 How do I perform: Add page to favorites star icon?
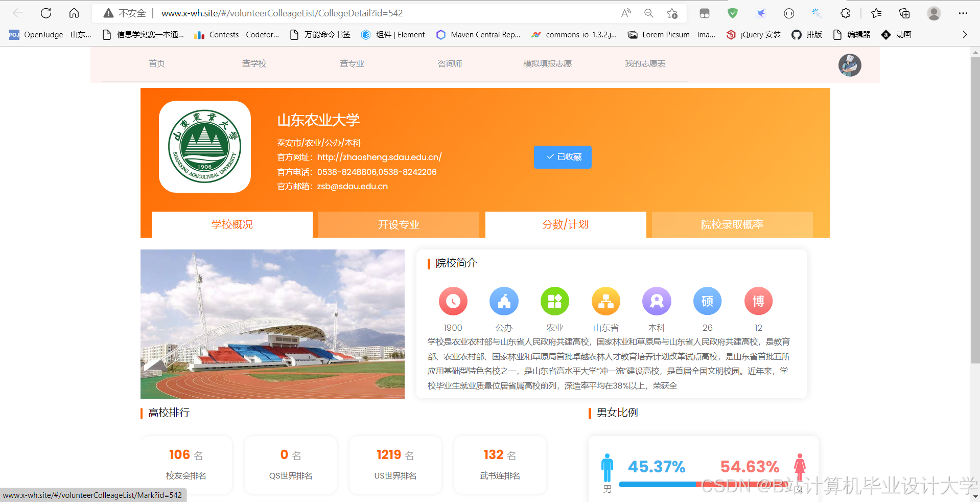(672, 13)
